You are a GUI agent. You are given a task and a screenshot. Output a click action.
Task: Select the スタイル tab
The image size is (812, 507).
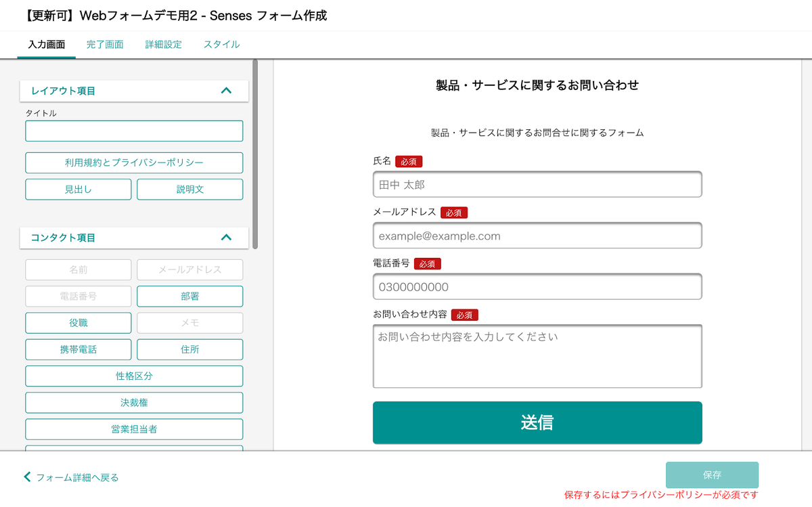point(221,45)
